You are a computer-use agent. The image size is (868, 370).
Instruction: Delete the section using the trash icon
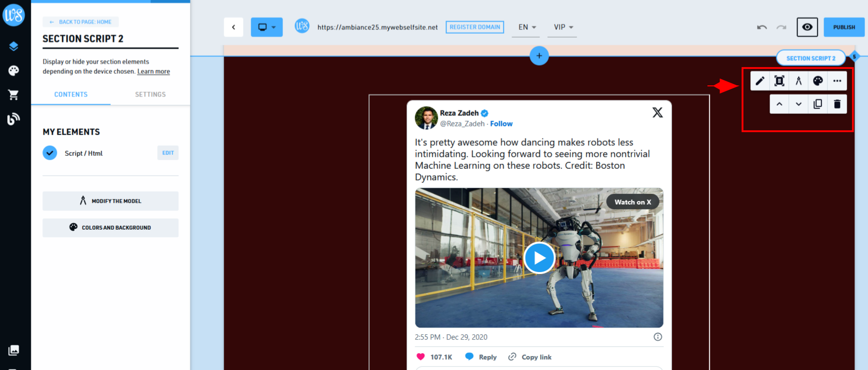point(837,104)
